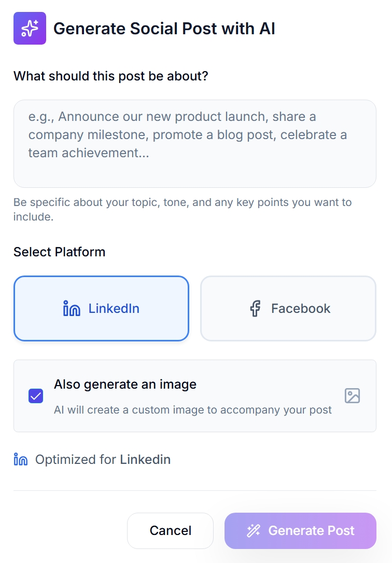
Task: Toggle the "Also generate an image" checkbox
Action: coord(36,396)
